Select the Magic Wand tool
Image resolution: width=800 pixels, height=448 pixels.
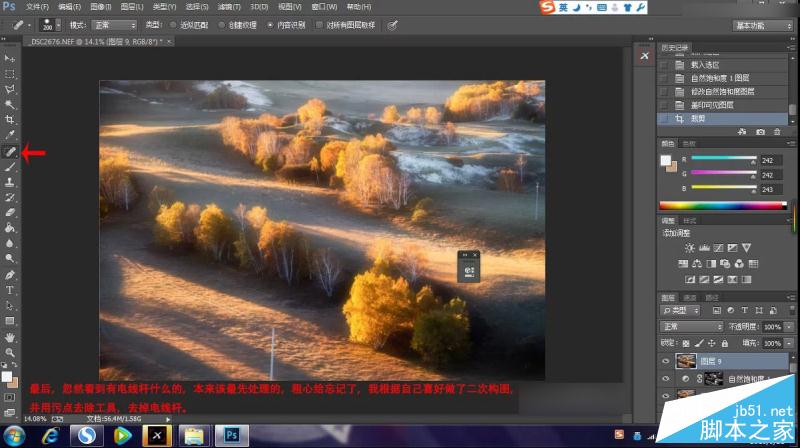click(x=10, y=105)
